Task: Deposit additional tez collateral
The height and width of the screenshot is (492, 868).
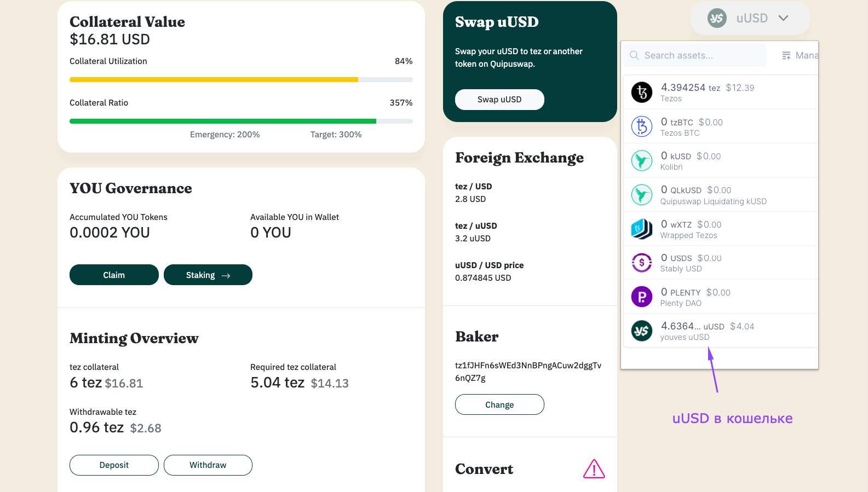Action: (x=113, y=465)
